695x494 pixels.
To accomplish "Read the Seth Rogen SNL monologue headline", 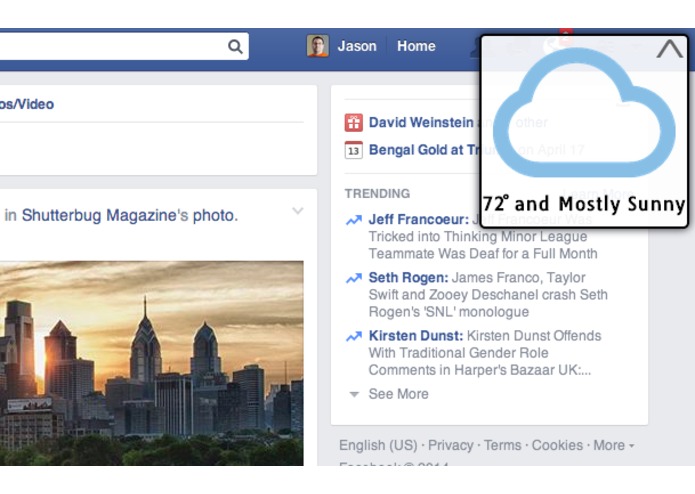I will click(x=488, y=295).
